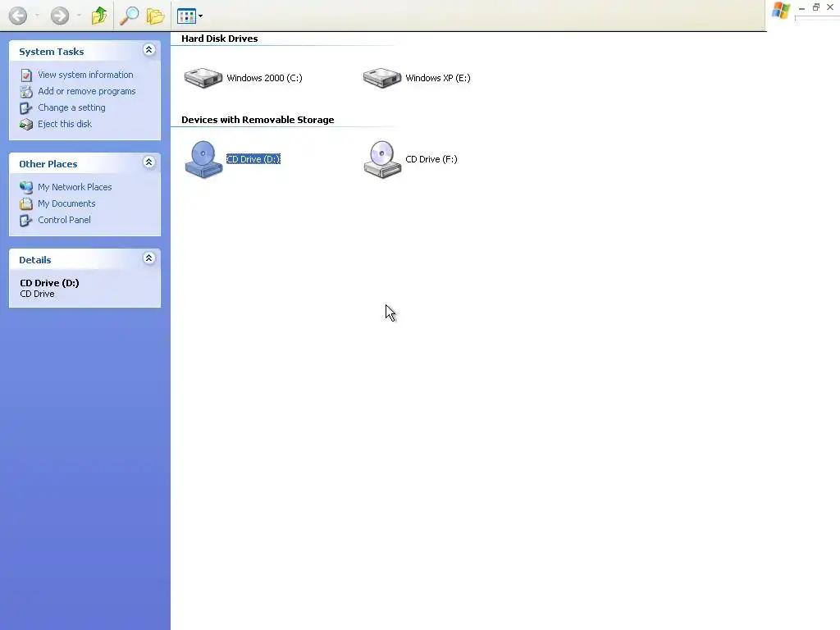840x630 pixels.
Task: Select the CD Drive (D:) disc icon
Action: pyautogui.click(x=203, y=159)
